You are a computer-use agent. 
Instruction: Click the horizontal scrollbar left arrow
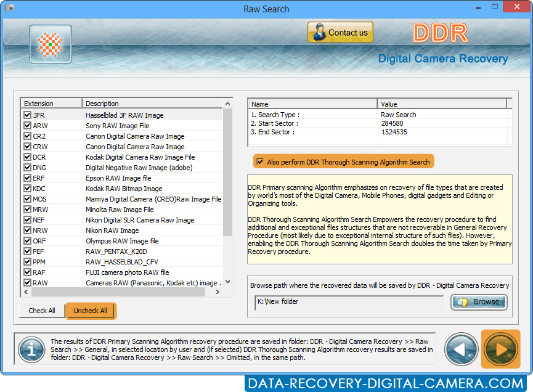26,292
